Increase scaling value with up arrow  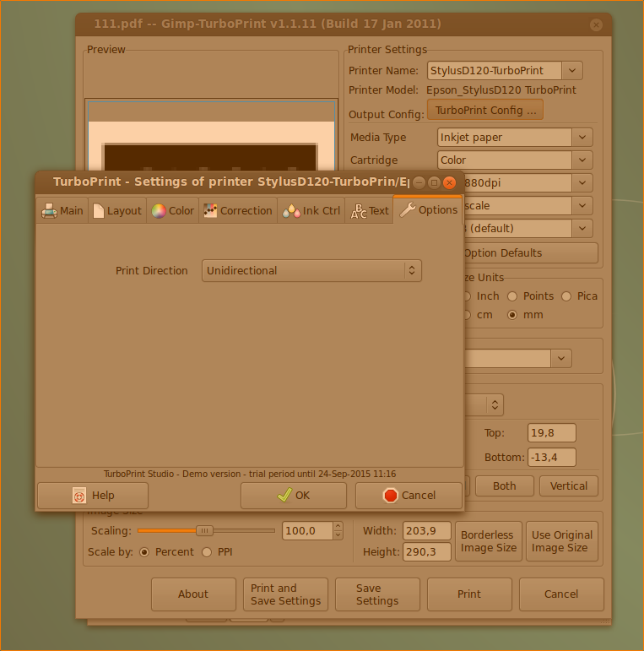[x=338, y=526]
